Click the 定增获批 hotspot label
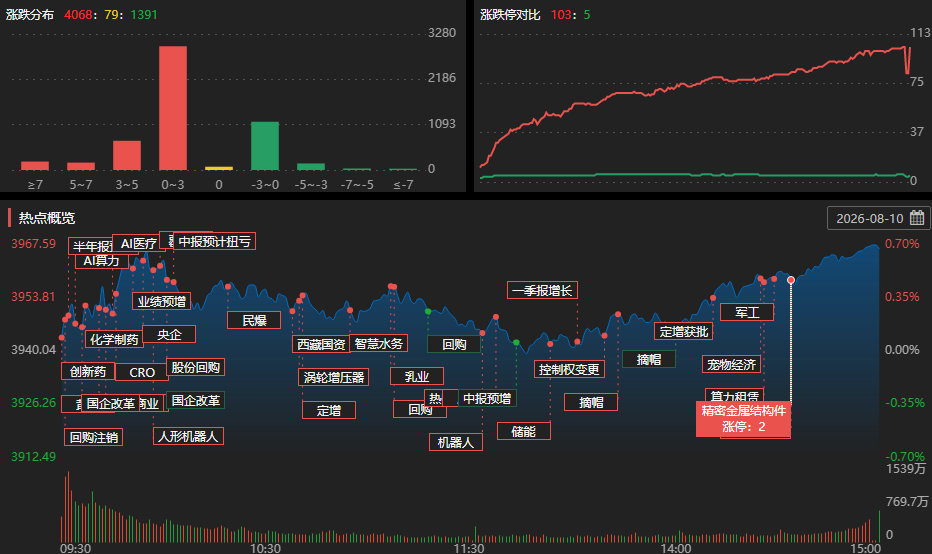The height and width of the screenshot is (554, 932). coord(684,331)
